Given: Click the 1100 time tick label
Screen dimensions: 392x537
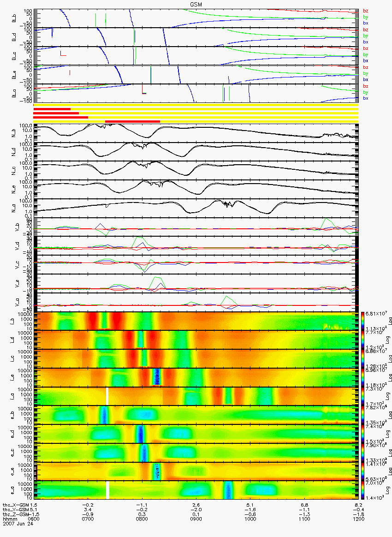Looking at the screenshot, I should pos(304,519).
